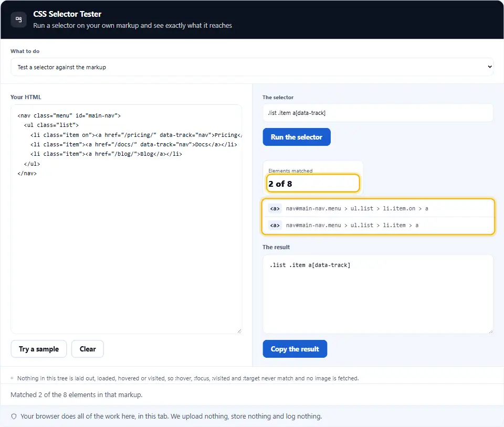Click 'The selector' label
The height and width of the screenshot is (427, 504).
pos(278,97)
